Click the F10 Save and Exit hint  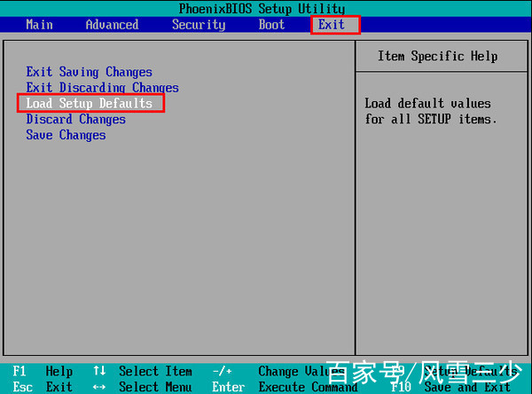point(451,387)
